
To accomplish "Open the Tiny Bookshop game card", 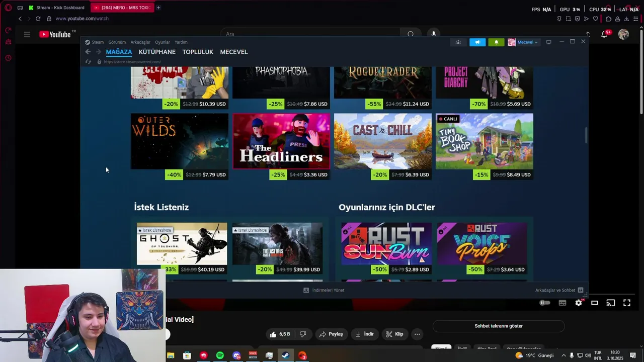I will pyautogui.click(x=485, y=146).
